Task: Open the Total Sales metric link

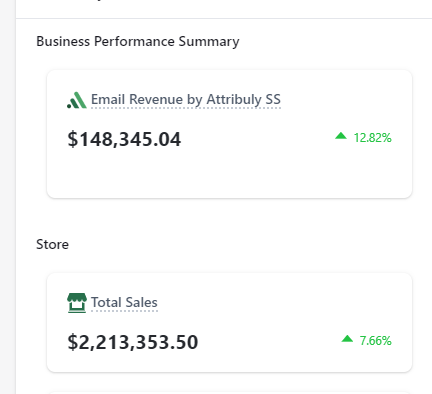Action: (124, 303)
